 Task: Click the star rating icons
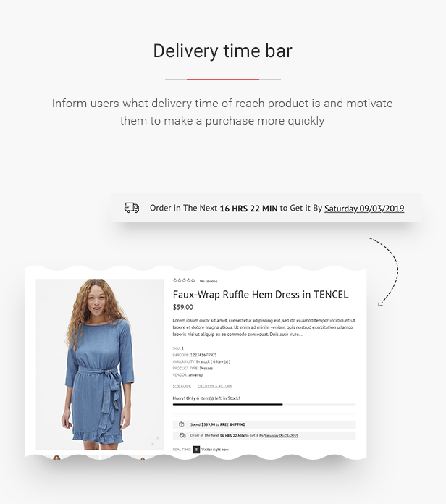point(184,281)
